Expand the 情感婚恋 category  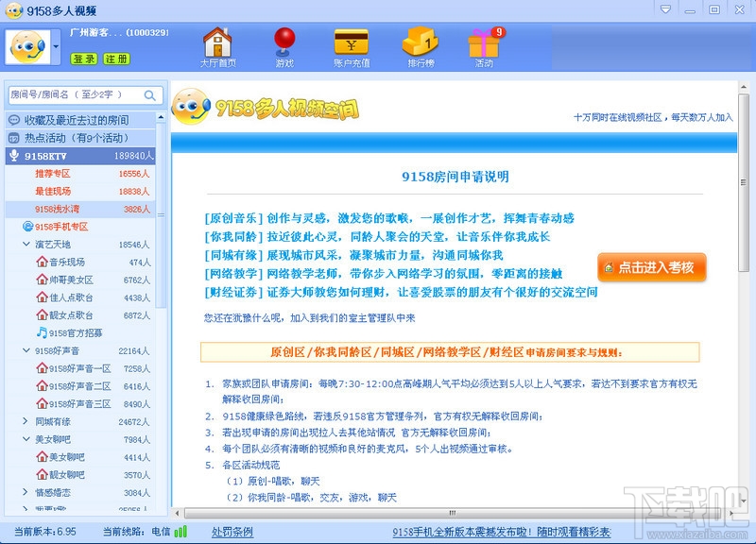point(26,492)
